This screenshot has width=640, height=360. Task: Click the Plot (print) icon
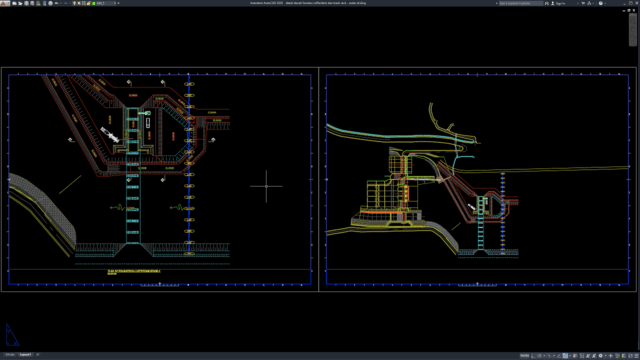51,3
